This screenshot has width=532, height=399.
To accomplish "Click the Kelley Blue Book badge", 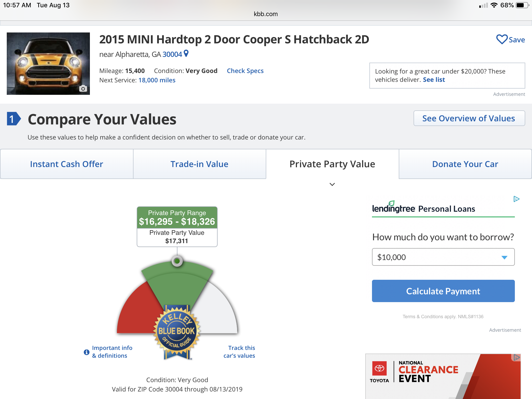I will coord(177,332).
